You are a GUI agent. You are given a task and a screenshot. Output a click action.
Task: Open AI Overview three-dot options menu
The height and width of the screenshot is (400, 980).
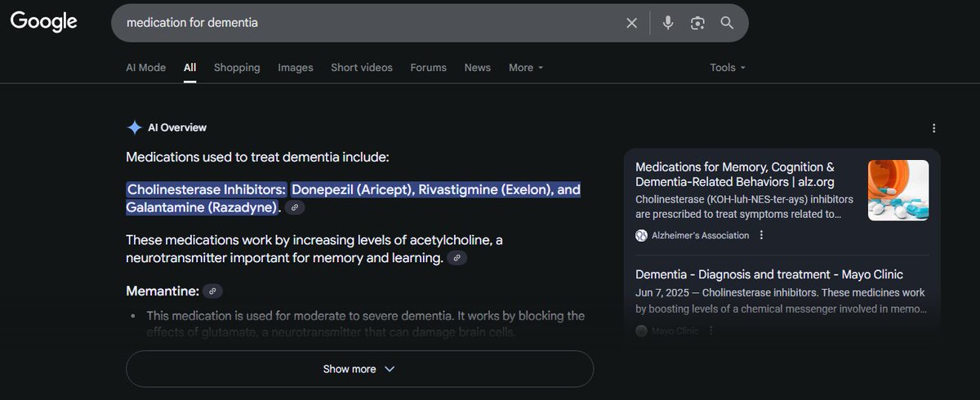(934, 128)
